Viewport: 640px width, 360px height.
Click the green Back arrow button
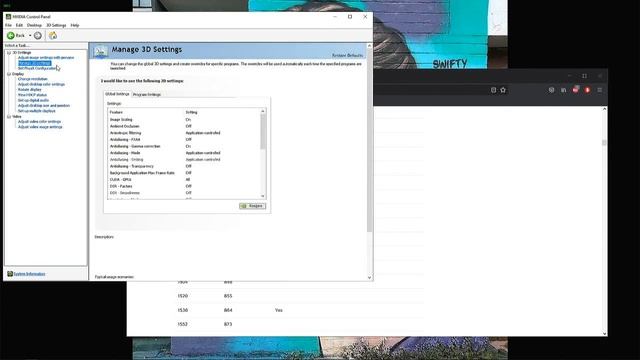tap(11, 36)
